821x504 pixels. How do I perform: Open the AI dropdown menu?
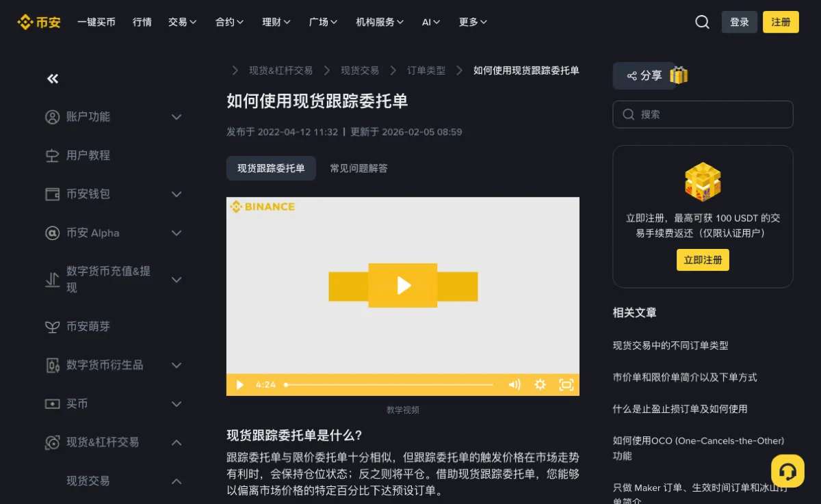431,22
